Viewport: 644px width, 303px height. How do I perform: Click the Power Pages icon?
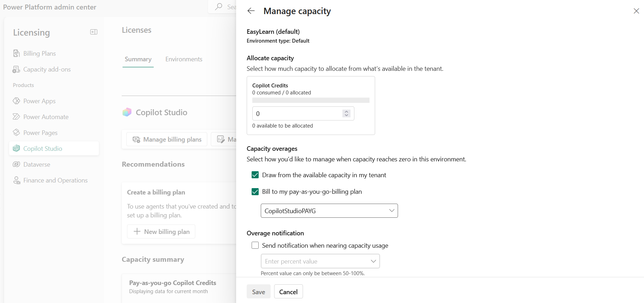click(x=16, y=132)
